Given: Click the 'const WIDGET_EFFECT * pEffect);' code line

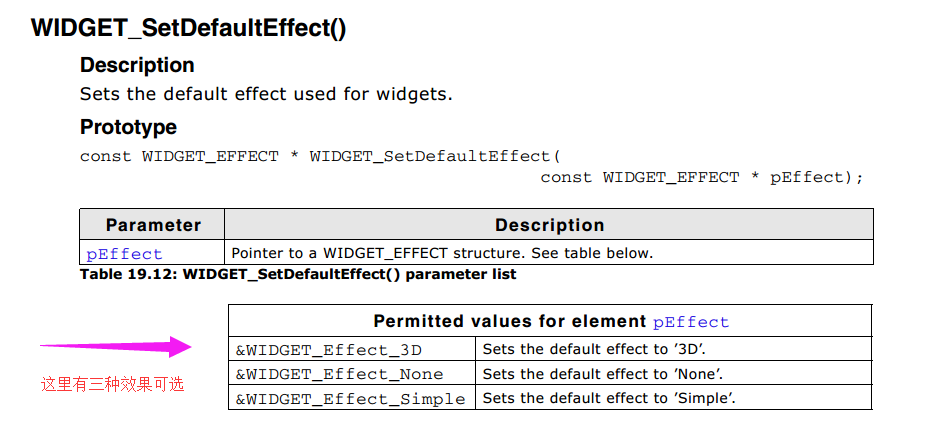Looking at the screenshot, I should click(702, 178).
